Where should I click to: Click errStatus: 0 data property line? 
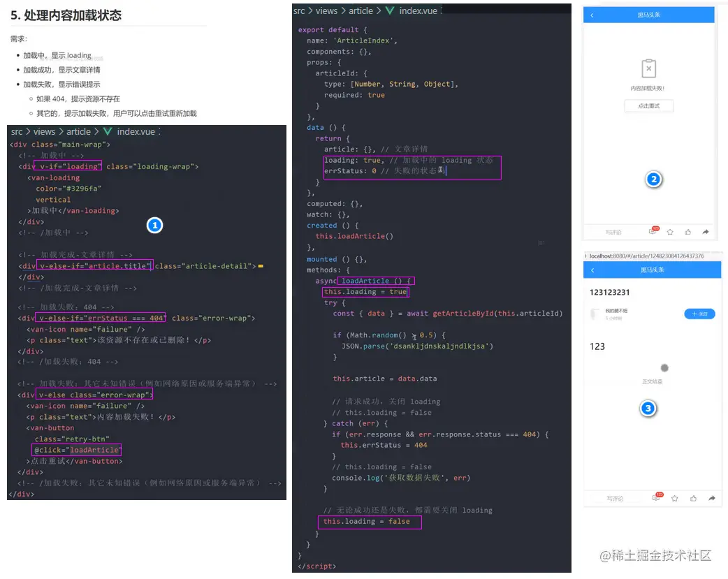click(384, 171)
